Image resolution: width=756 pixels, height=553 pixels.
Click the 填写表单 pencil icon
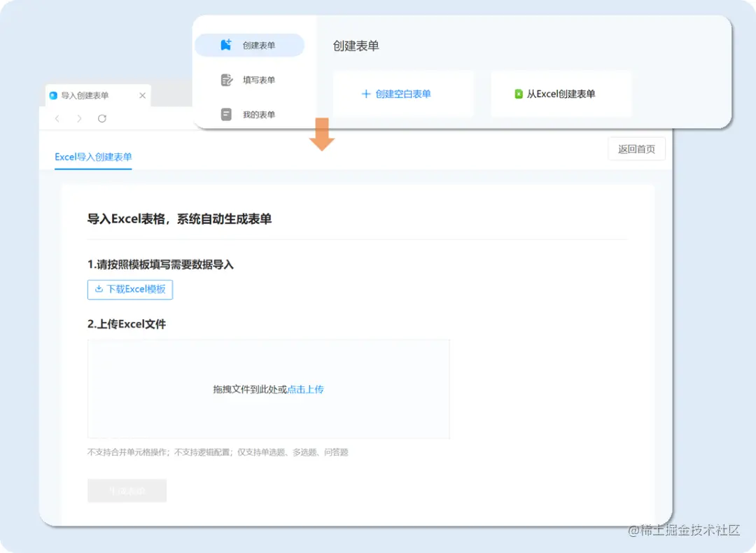point(227,80)
